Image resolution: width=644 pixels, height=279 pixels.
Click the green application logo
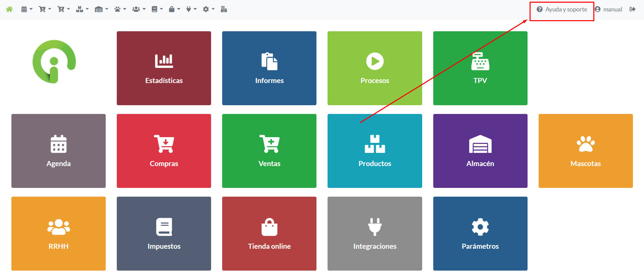click(54, 62)
